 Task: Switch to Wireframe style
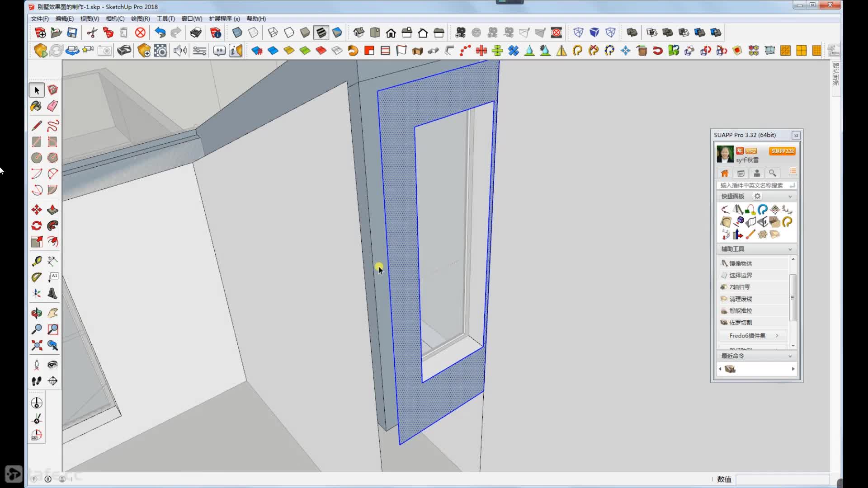coord(273,33)
